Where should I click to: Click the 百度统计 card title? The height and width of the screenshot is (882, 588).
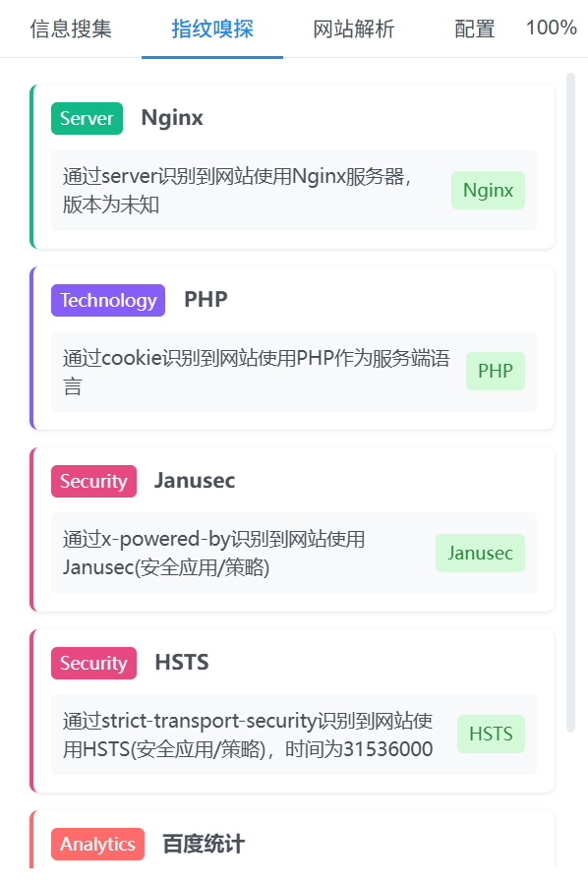click(x=204, y=844)
